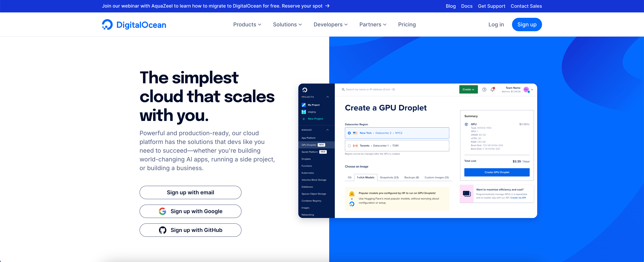Open the Partners dropdown menu
644x262 pixels.
[373, 25]
